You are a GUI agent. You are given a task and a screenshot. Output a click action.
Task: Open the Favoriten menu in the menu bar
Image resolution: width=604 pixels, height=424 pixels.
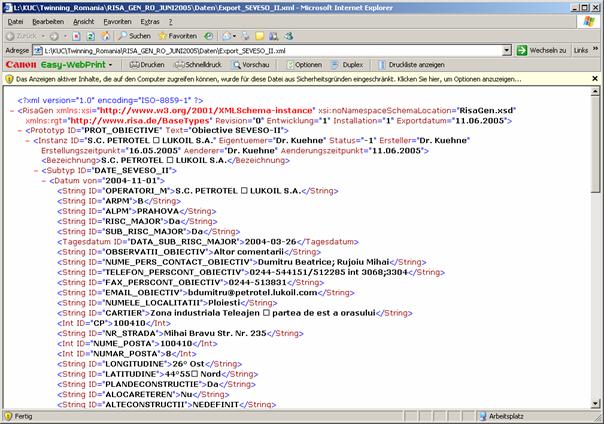pos(117,21)
